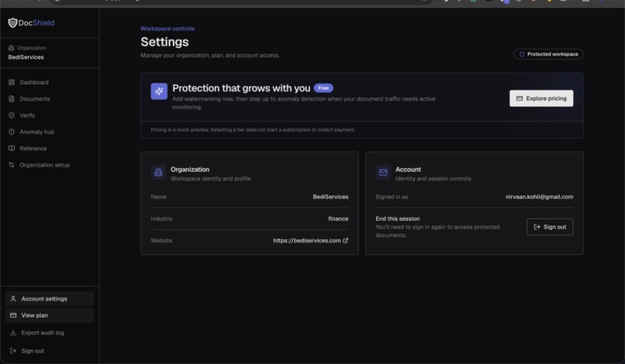This screenshot has height=364, width=625.
Task: Click the 'Signed in as' label
Action: click(392, 197)
